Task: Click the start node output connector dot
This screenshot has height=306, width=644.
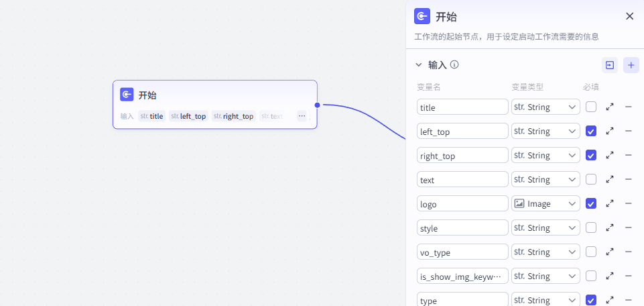Action: pyautogui.click(x=318, y=105)
